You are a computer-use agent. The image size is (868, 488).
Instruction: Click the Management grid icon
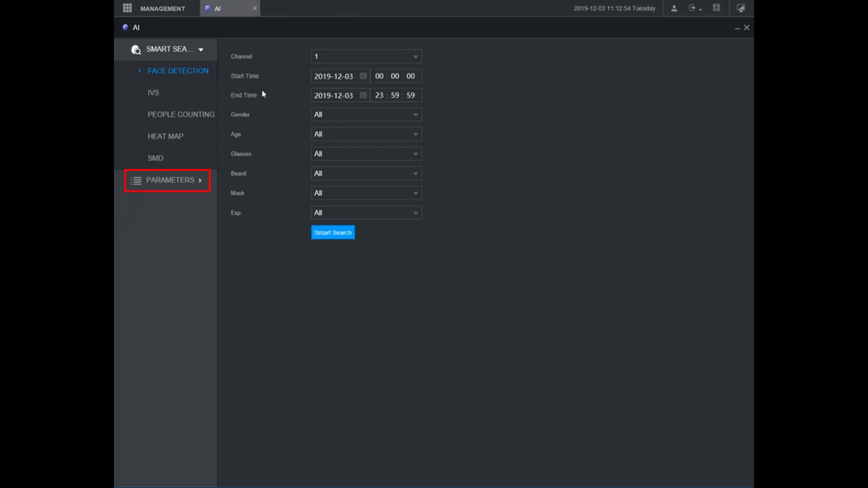pyautogui.click(x=127, y=8)
